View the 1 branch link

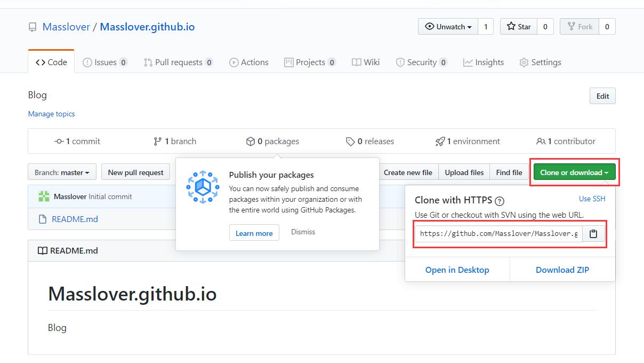pos(175,141)
